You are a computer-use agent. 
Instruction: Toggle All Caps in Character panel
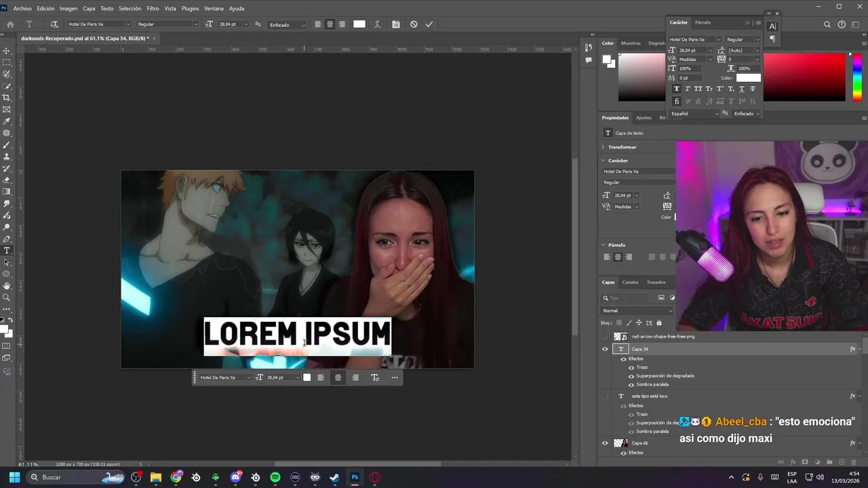point(698,89)
